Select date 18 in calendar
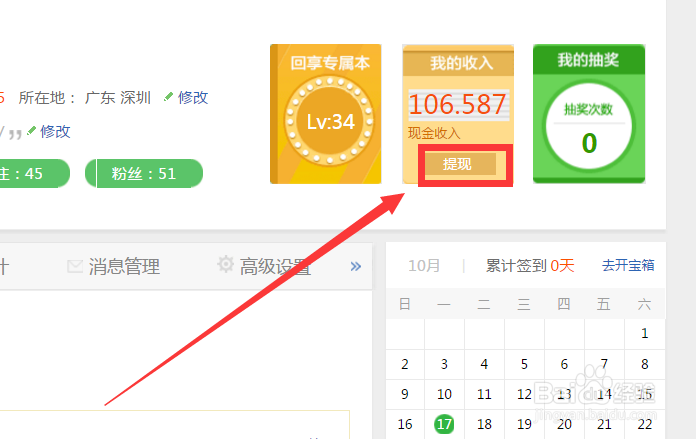 point(484,424)
